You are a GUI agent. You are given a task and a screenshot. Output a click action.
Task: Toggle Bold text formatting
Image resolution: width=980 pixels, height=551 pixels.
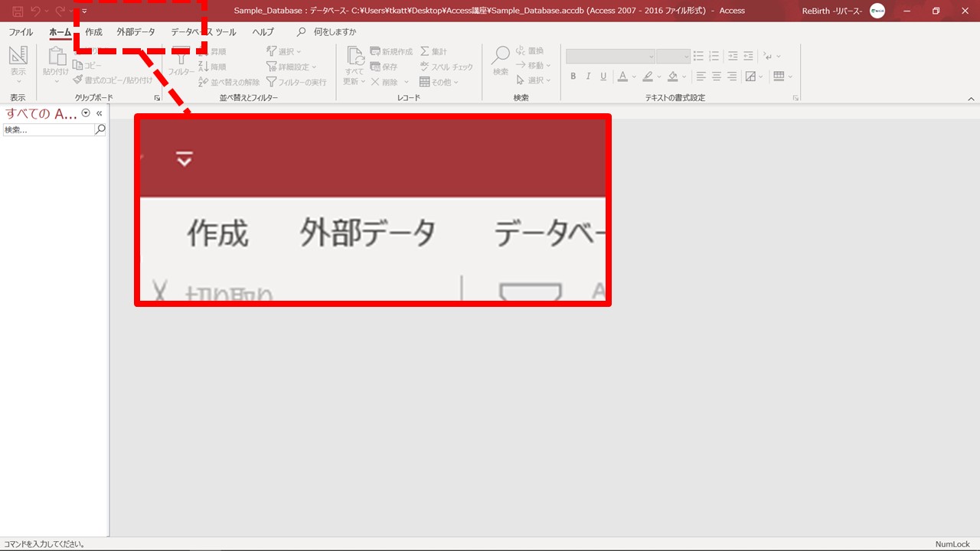pos(573,77)
